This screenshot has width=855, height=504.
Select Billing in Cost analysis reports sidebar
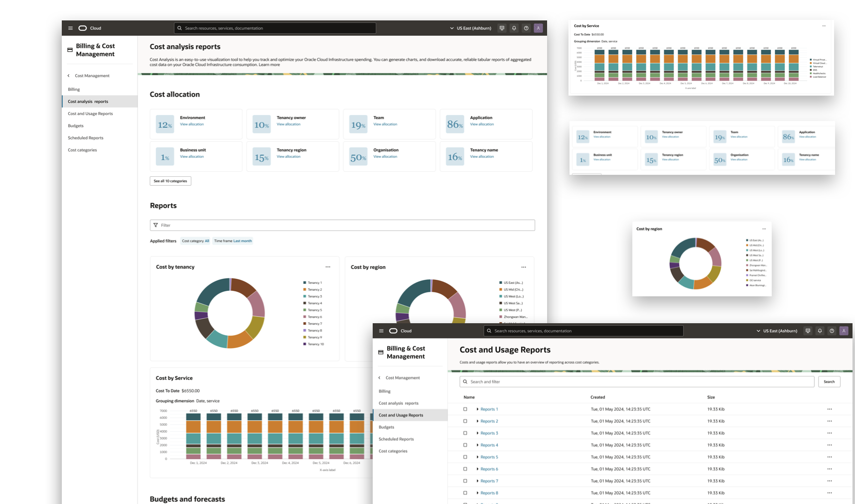coord(74,89)
